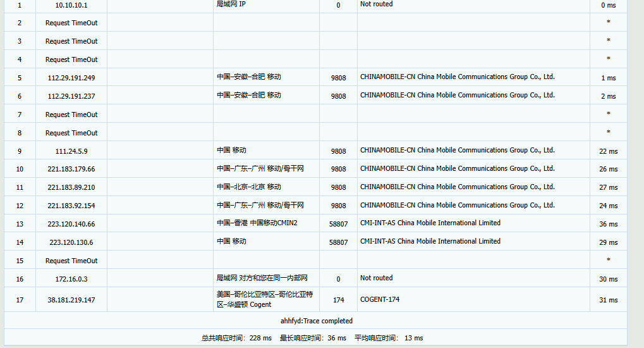The width and height of the screenshot is (644, 348).
Task: Click the final hop IP 38.181.219.147
Action: pyautogui.click(x=71, y=300)
